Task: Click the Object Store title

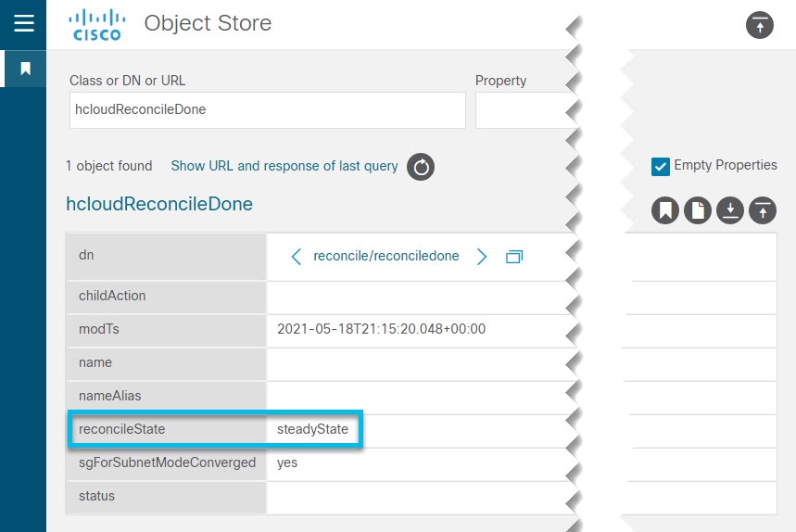Action: tap(208, 23)
